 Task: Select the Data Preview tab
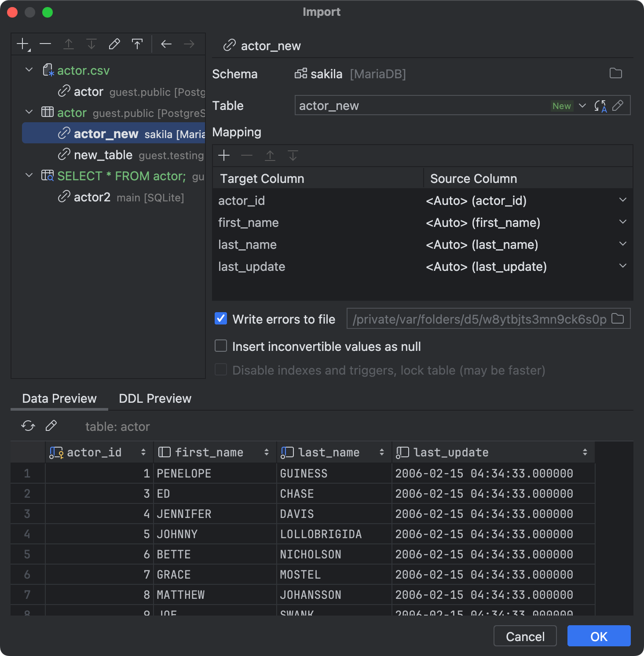click(x=59, y=398)
